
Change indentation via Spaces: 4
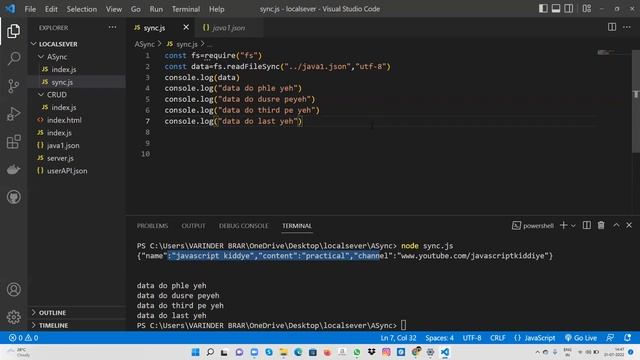pyautogui.click(x=440, y=338)
